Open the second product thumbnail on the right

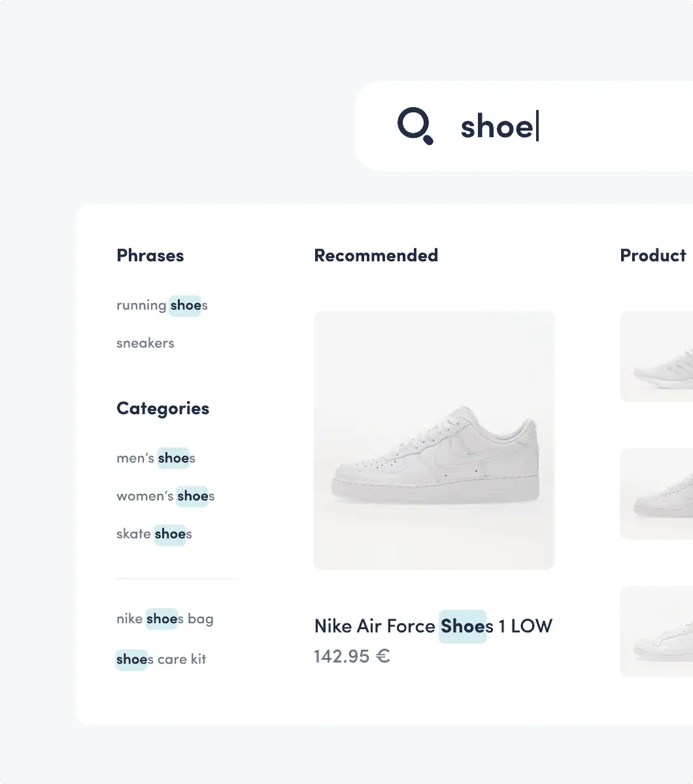point(656,494)
